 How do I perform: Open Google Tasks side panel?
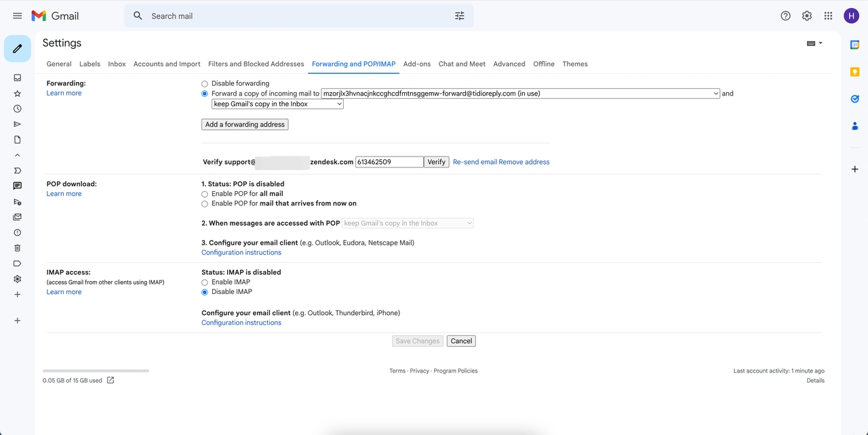(854, 99)
